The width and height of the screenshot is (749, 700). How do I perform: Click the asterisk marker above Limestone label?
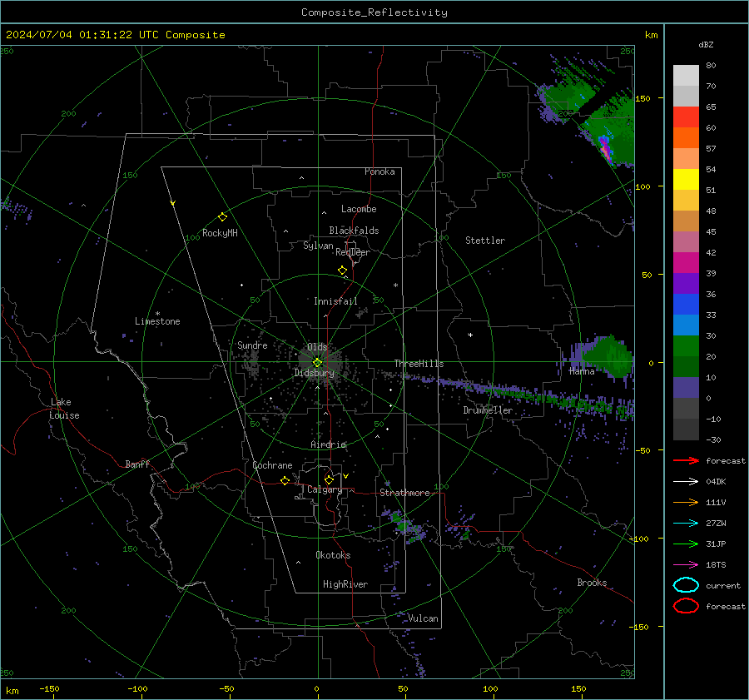pyautogui.click(x=157, y=314)
